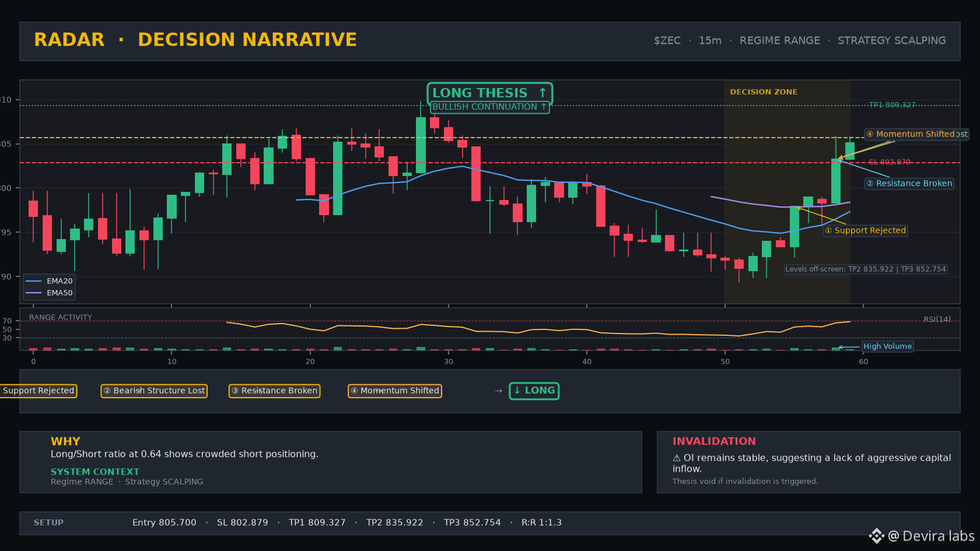Viewport: 980px width, 551px height.
Task: Click the TP2 835.922 setup value
Action: pos(395,522)
